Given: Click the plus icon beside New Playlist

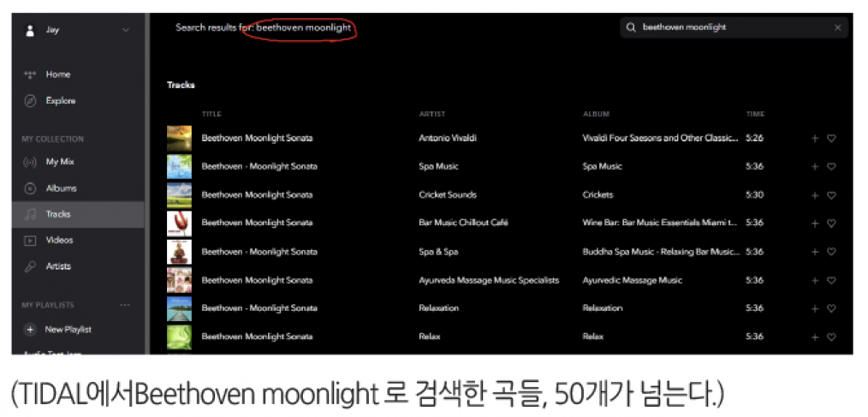Looking at the screenshot, I should pyautogui.click(x=30, y=330).
